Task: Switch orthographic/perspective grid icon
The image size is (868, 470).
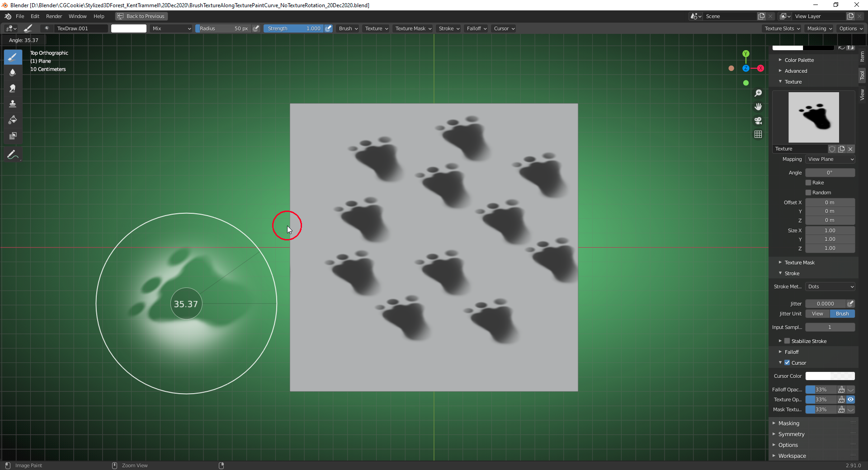Action: click(x=758, y=134)
